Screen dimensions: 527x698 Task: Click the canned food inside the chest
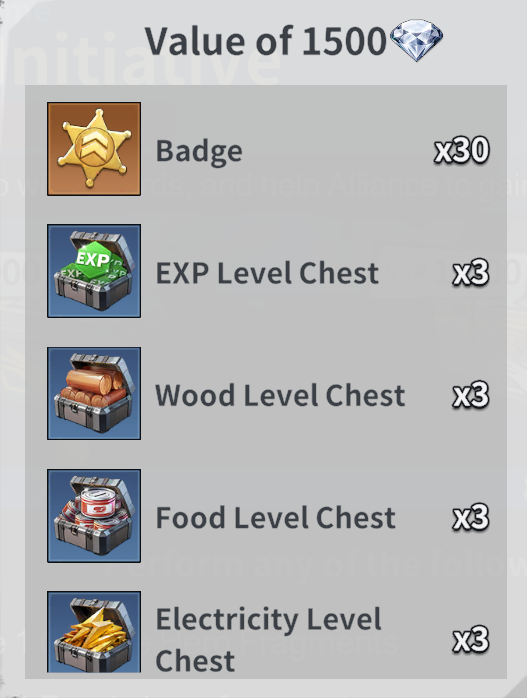coord(98,502)
